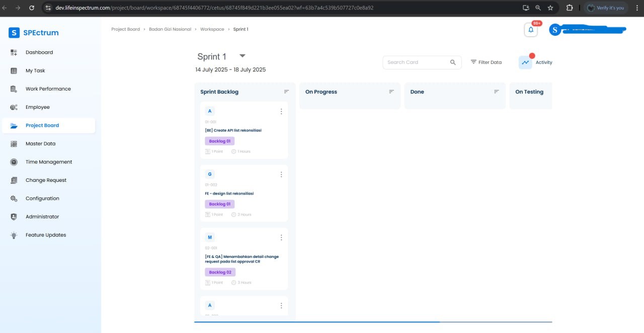The width and height of the screenshot is (644, 333).
Task: Open options menu on Create API card
Action: pyautogui.click(x=281, y=111)
